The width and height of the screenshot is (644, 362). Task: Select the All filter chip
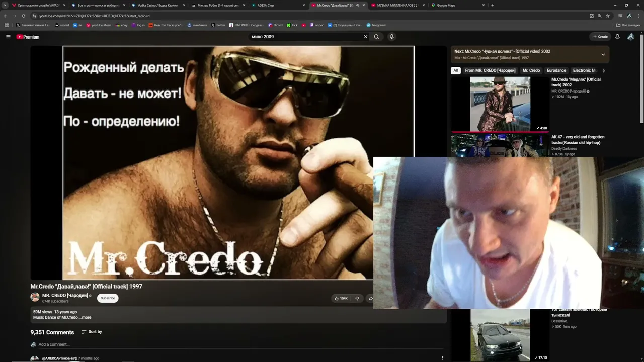click(x=456, y=71)
